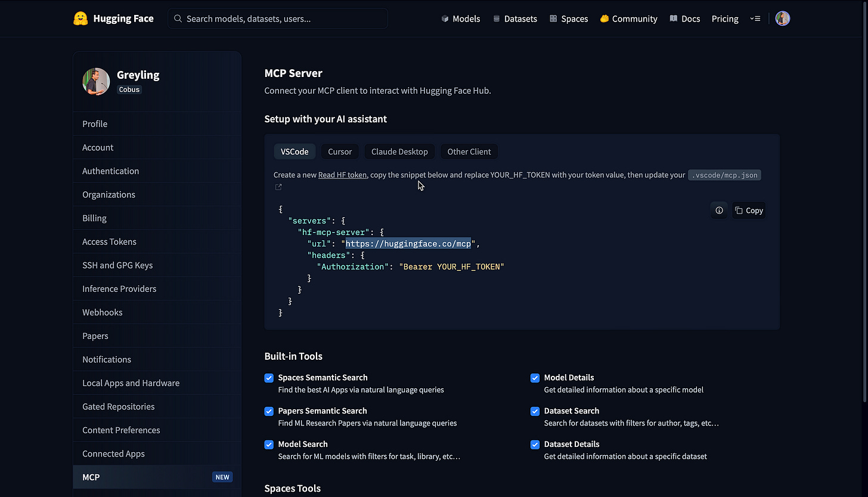Open Papers in the sidebar
This screenshot has height=497, width=868.
[157, 336]
